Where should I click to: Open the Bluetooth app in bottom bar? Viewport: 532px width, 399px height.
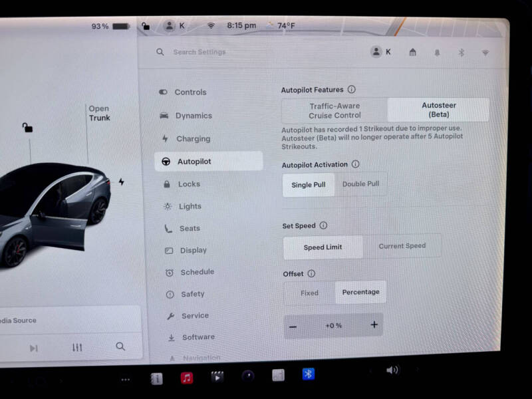click(308, 374)
